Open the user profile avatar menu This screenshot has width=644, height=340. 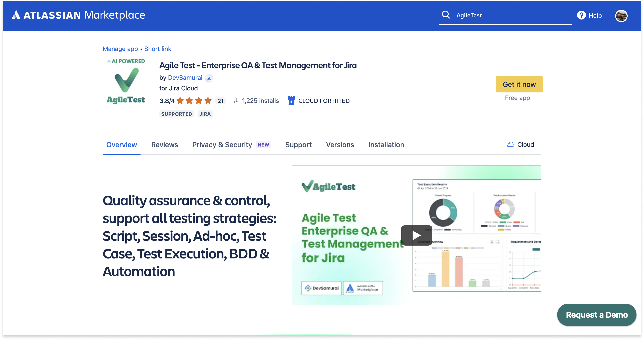tap(621, 16)
